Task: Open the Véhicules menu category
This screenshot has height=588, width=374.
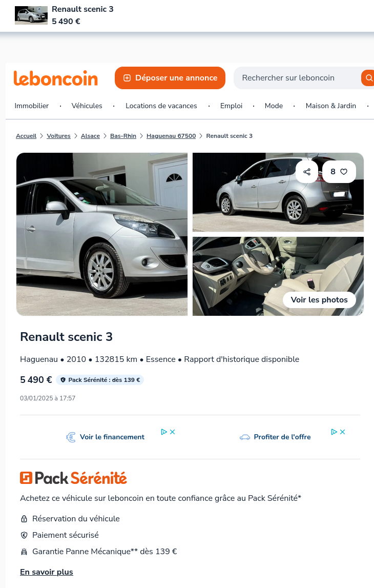Action: (x=87, y=106)
